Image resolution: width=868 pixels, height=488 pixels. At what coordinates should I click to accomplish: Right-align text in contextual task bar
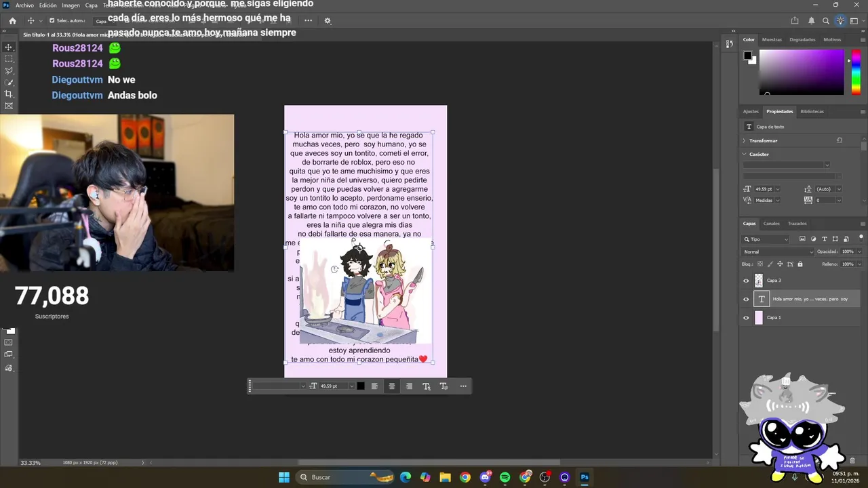pyautogui.click(x=409, y=386)
